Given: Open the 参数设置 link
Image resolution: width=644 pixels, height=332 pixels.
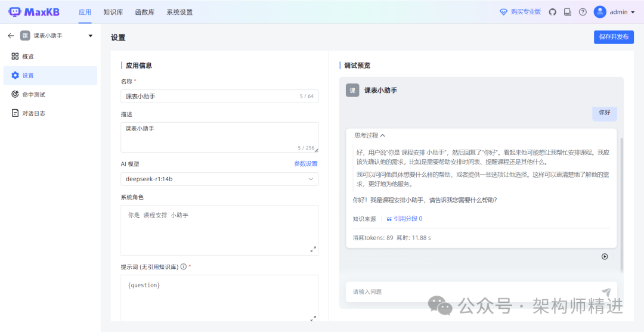Looking at the screenshot, I should (x=305, y=164).
